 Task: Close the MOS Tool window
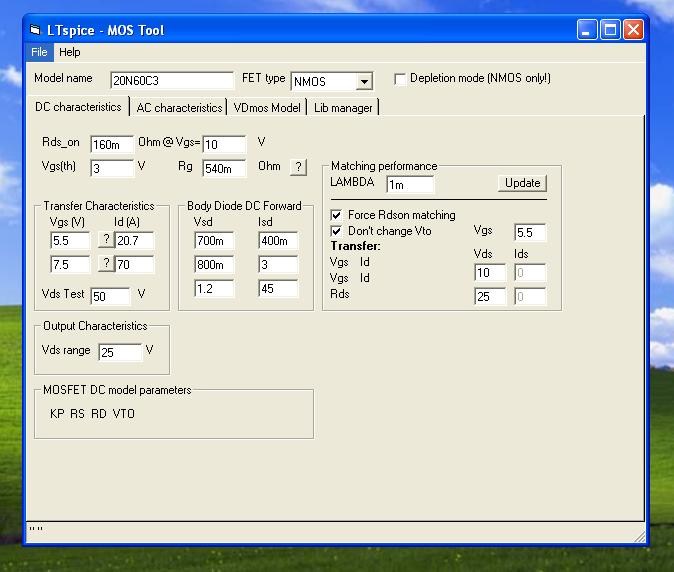coord(634,30)
